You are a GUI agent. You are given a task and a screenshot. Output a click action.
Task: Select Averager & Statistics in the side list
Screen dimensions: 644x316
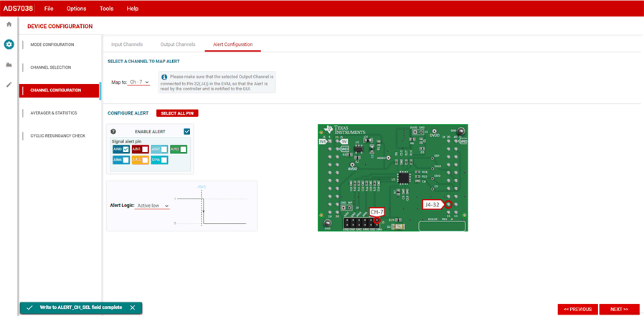coord(54,113)
